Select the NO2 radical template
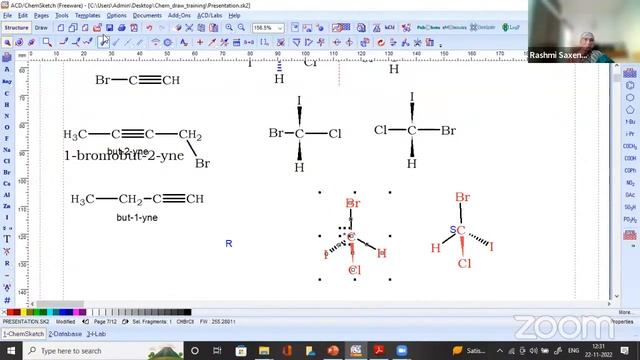This screenshot has width=640, height=360. [x=630, y=183]
